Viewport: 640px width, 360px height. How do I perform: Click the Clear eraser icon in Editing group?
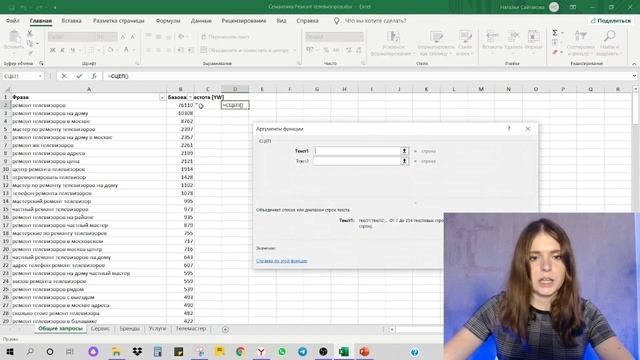point(555,52)
